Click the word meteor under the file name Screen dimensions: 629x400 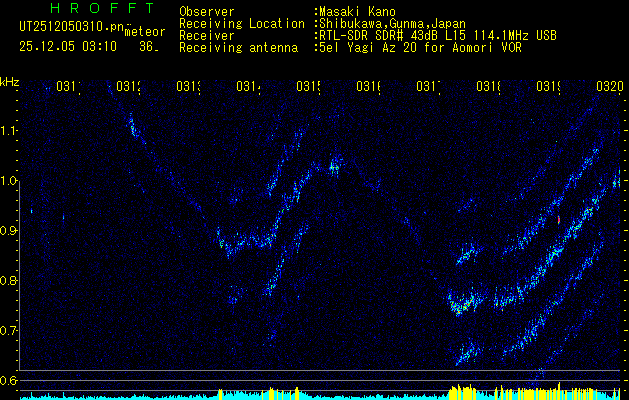point(145,32)
